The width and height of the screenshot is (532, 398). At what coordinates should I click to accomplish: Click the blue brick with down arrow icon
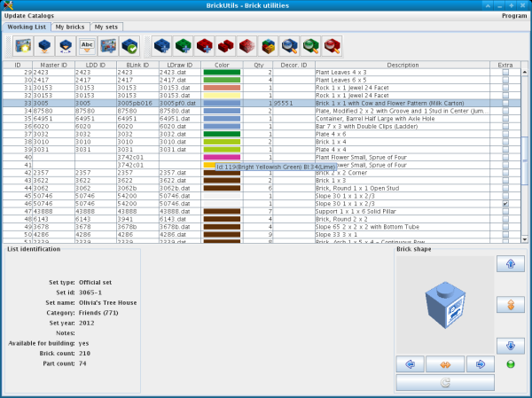tap(44, 46)
